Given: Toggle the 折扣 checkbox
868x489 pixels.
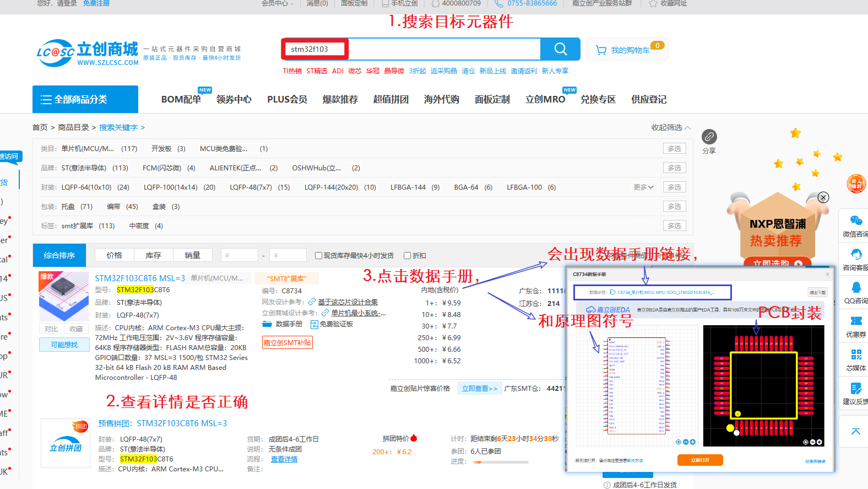Looking at the screenshot, I should (408, 255).
